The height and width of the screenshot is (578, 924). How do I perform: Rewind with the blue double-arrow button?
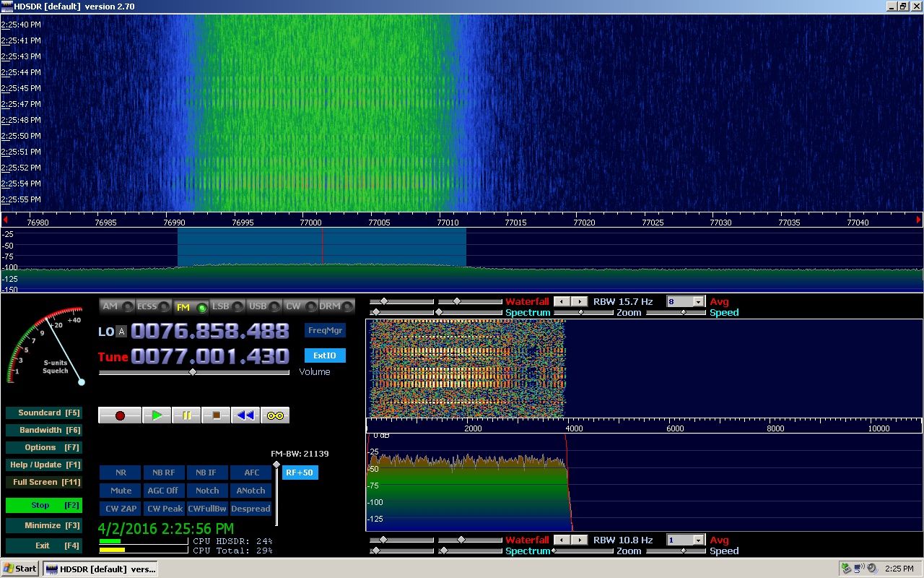pos(245,415)
